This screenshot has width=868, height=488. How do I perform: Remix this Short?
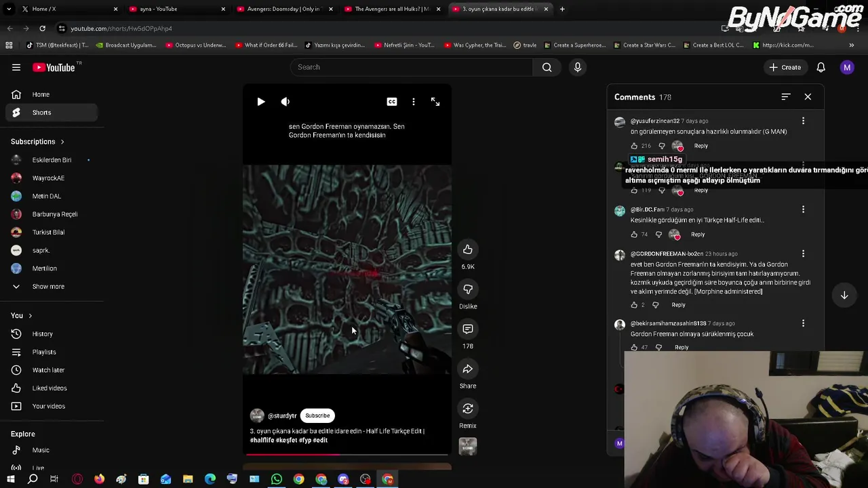tap(468, 409)
